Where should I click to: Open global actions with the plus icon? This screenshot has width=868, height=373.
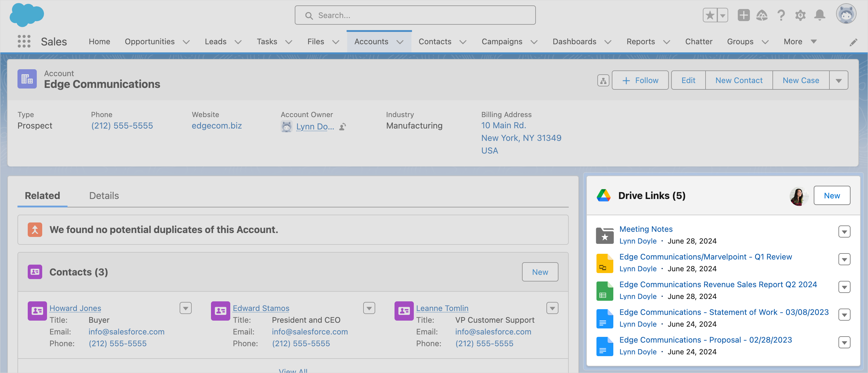743,15
